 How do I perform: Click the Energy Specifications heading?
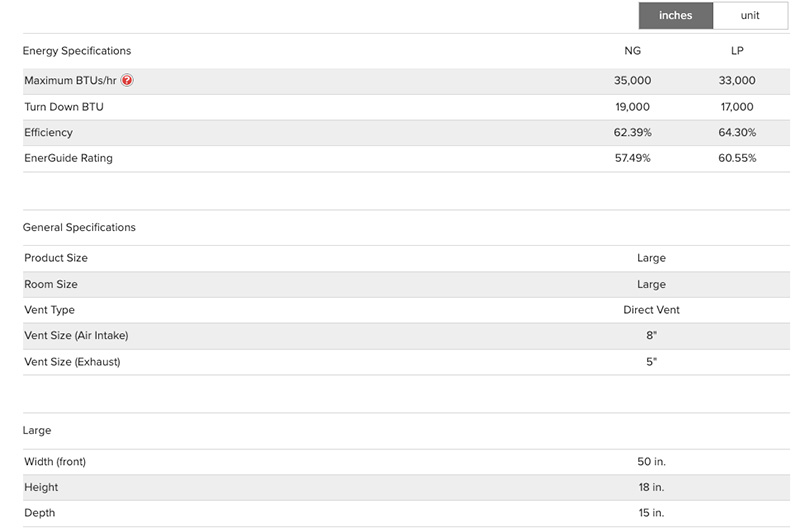77,50
